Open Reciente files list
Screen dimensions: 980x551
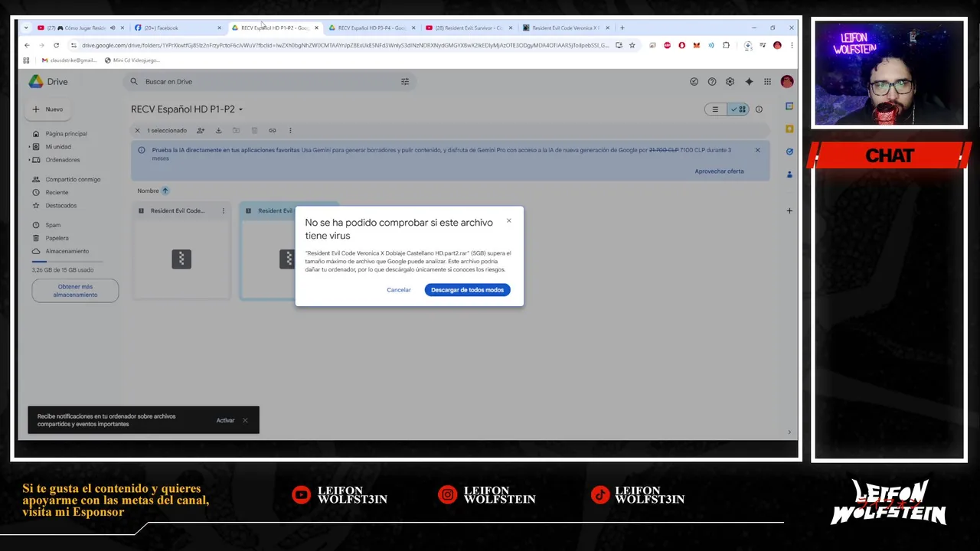click(x=57, y=193)
